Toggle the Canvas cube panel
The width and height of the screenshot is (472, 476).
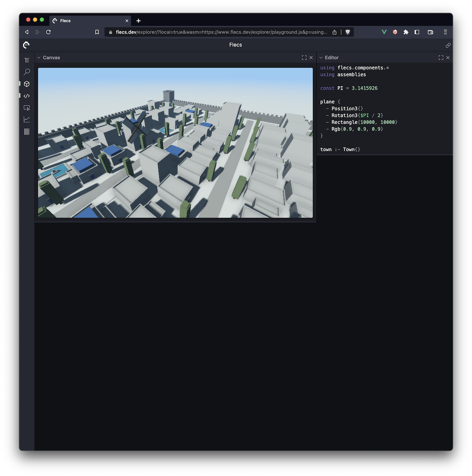click(x=27, y=84)
